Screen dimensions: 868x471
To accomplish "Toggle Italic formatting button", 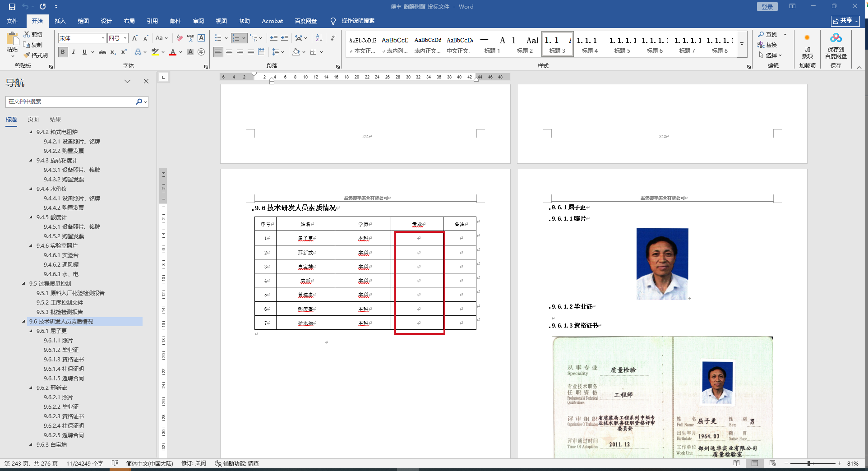I will [74, 52].
